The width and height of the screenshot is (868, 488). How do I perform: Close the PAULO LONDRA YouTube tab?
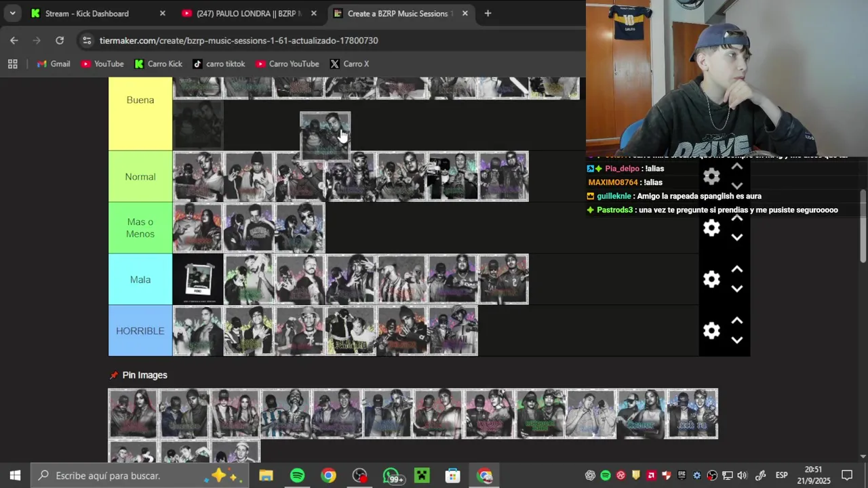tap(313, 14)
